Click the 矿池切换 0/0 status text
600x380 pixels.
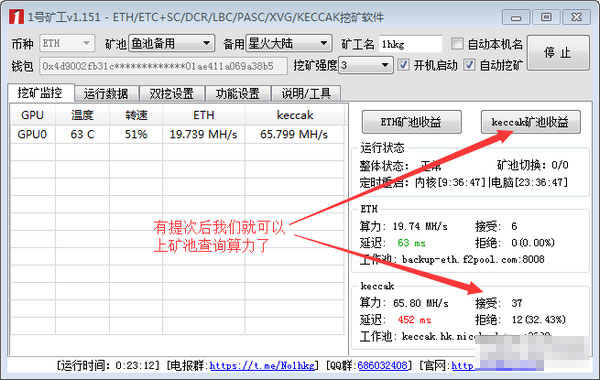tap(533, 165)
